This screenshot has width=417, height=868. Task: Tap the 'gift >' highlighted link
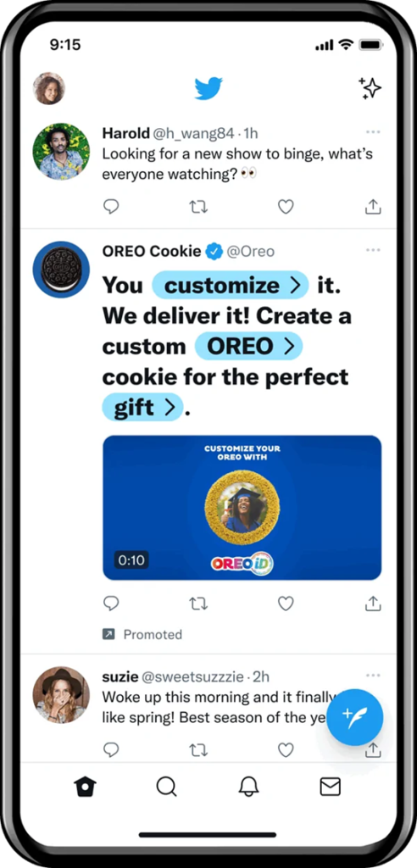[142, 408]
